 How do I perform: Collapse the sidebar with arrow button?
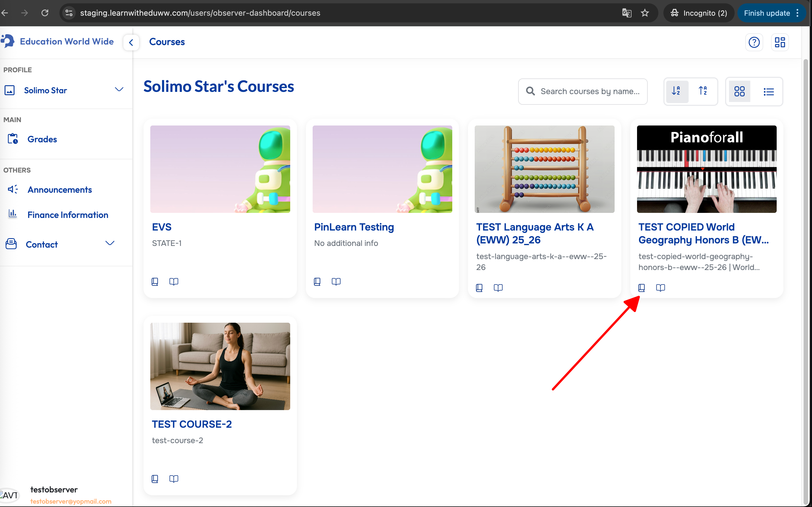(131, 43)
